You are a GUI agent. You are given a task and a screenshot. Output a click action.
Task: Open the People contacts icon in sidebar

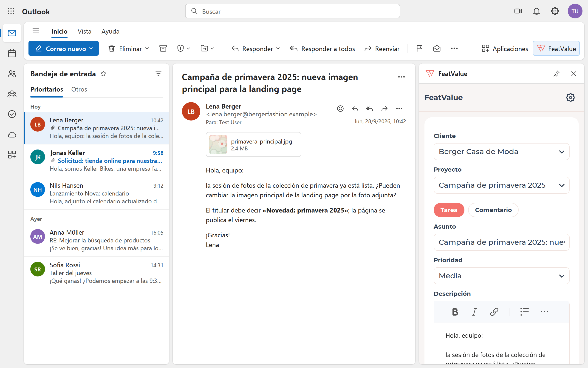tap(12, 74)
